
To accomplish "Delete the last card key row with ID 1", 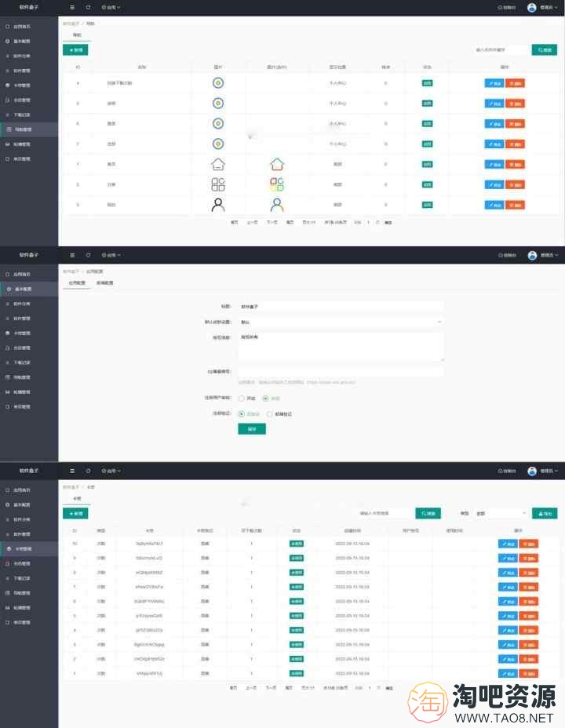I will (528, 673).
